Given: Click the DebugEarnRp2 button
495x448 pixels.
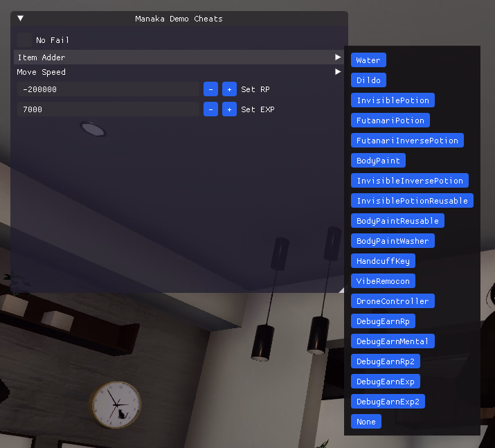Looking at the screenshot, I should 386,361.
